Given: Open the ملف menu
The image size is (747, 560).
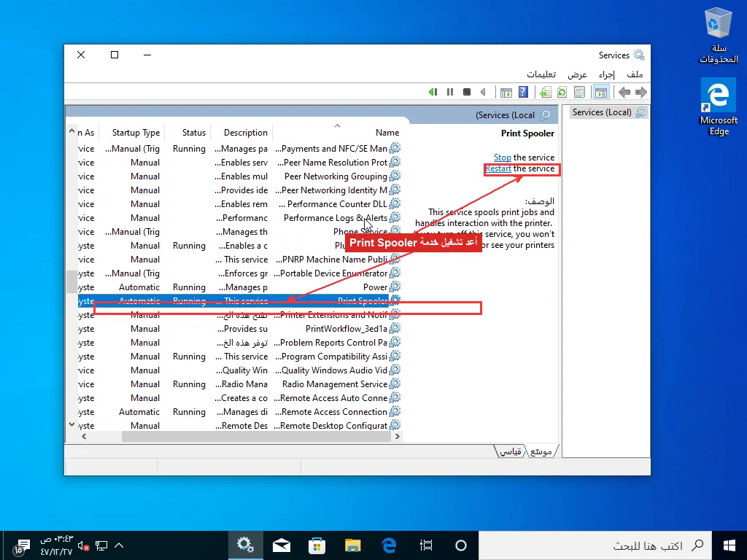Looking at the screenshot, I should tap(635, 74).
